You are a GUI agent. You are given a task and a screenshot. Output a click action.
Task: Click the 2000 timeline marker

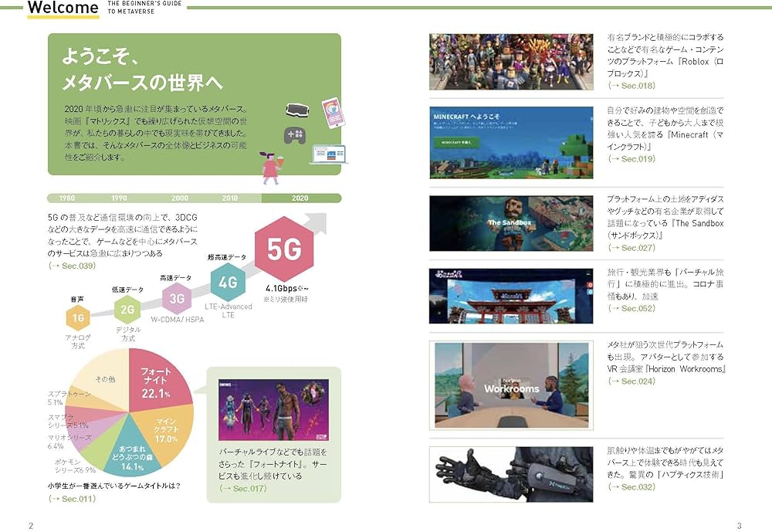(x=180, y=198)
